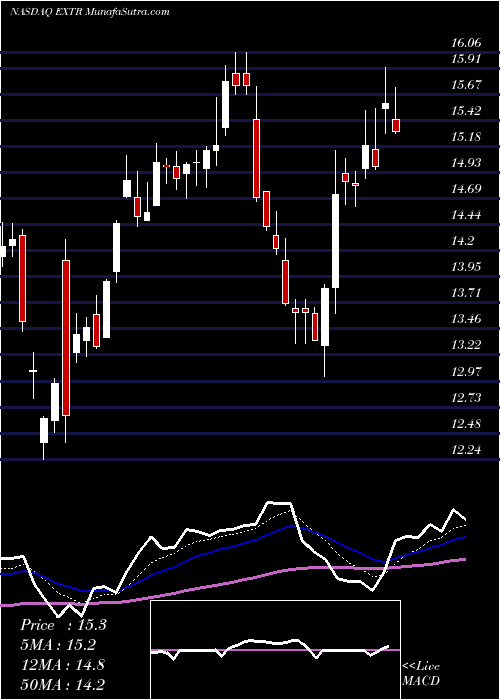Click the 16.06 price axis label

pyautogui.click(x=466, y=43)
